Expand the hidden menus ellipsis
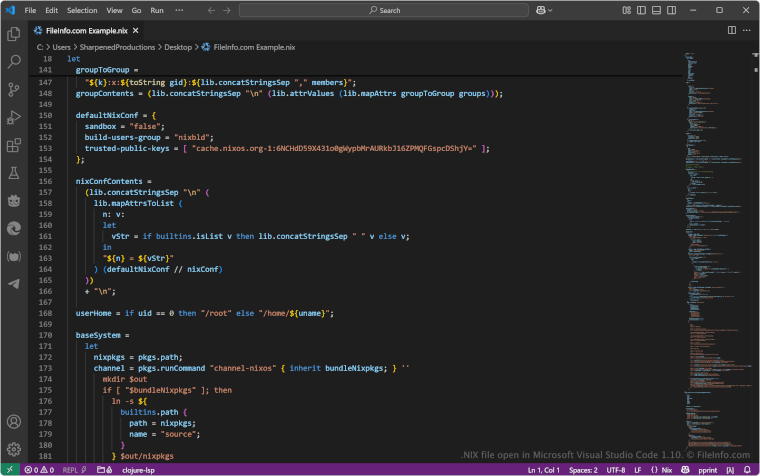Screen dimensions: 760x476 pyautogui.click(x=179, y=10)
